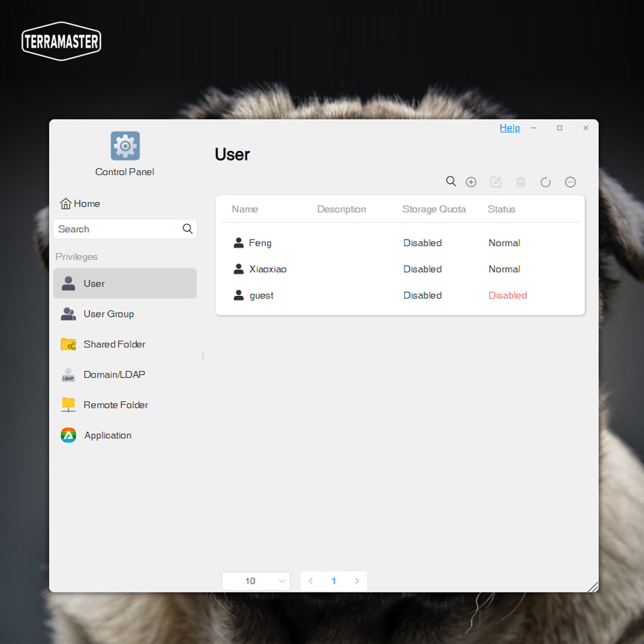Viewport: 644px width, 644px height.
Task: Sort by the Name column header
Action: point(245,209)
